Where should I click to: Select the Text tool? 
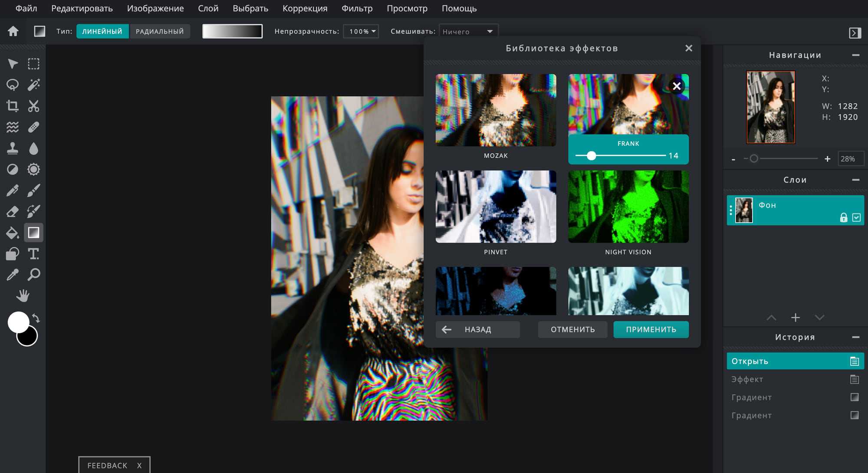coord(33,254)
